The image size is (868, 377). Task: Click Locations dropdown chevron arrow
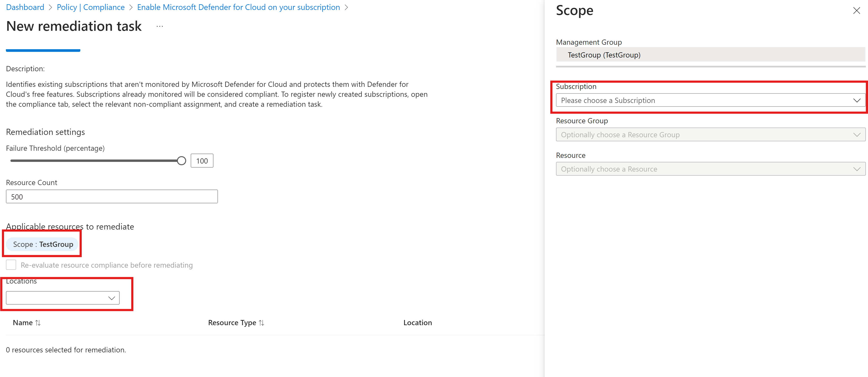point(112,298)
